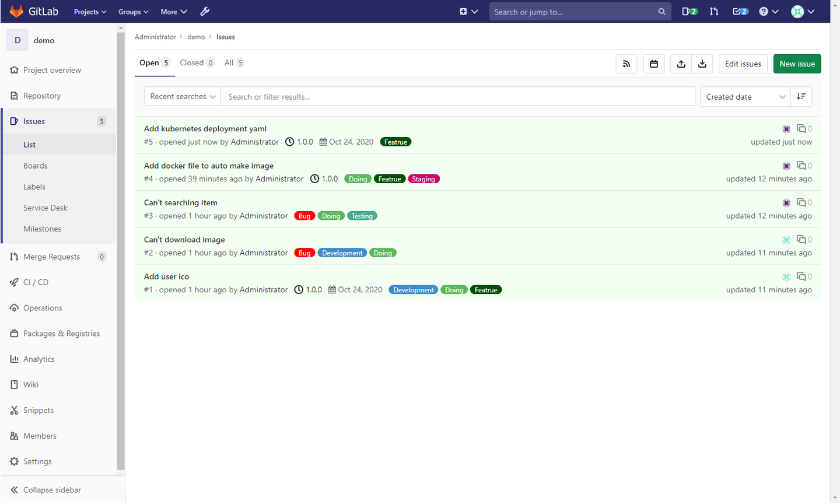Open the RSS feed for issues
This screenshot has height=504, width=840.
click(626, 64)
